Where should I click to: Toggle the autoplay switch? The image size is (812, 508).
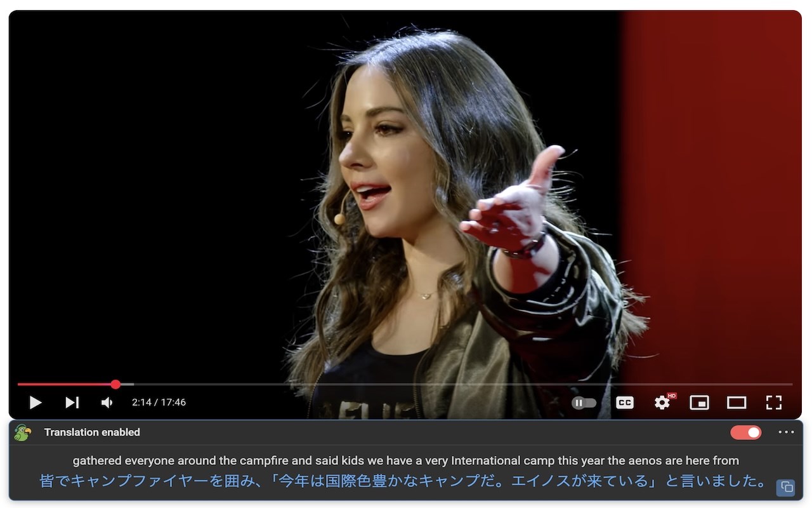[584, 403]
